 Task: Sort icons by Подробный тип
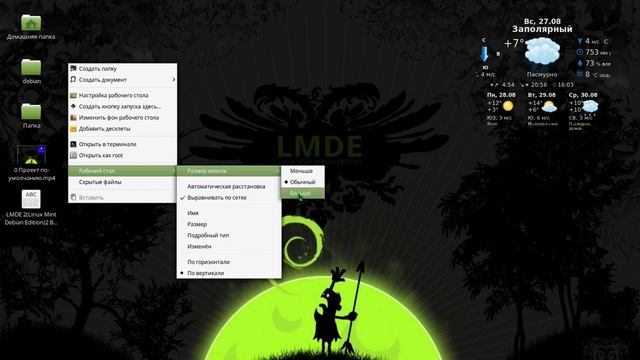pyautogui.click(x=229, y=236)
